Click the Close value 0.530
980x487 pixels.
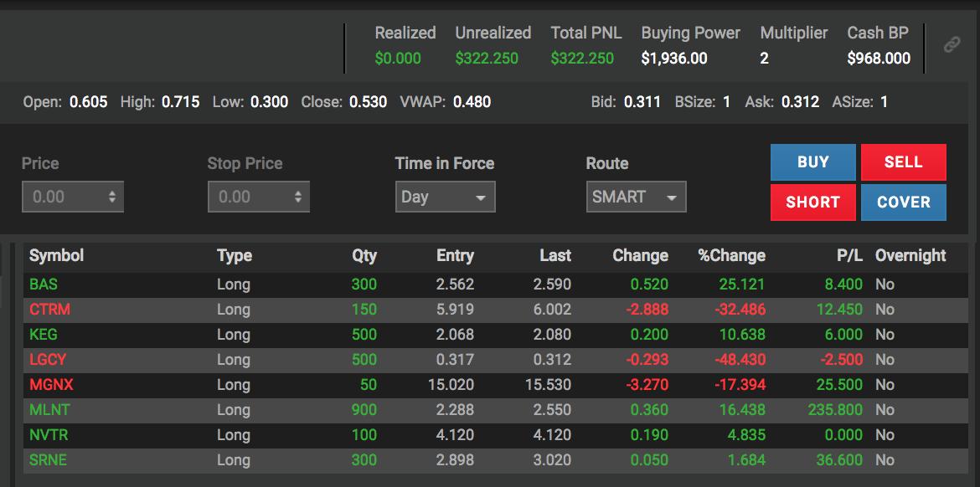click(x=368, y=102)
